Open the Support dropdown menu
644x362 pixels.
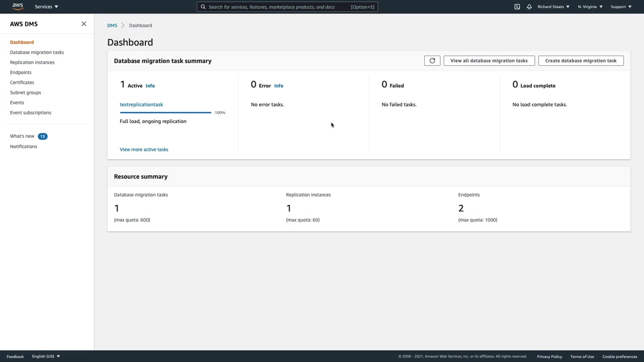tap(620, 7)
